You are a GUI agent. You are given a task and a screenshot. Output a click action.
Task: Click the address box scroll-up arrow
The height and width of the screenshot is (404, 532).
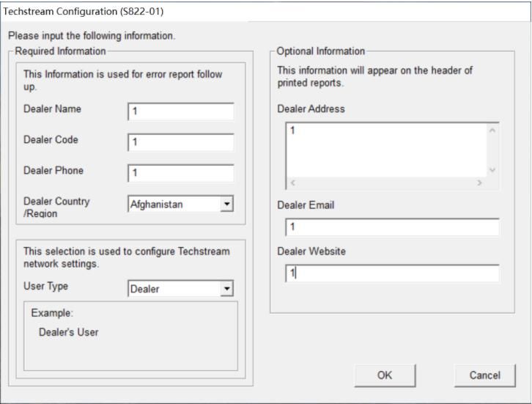click(x=492, y=131)
